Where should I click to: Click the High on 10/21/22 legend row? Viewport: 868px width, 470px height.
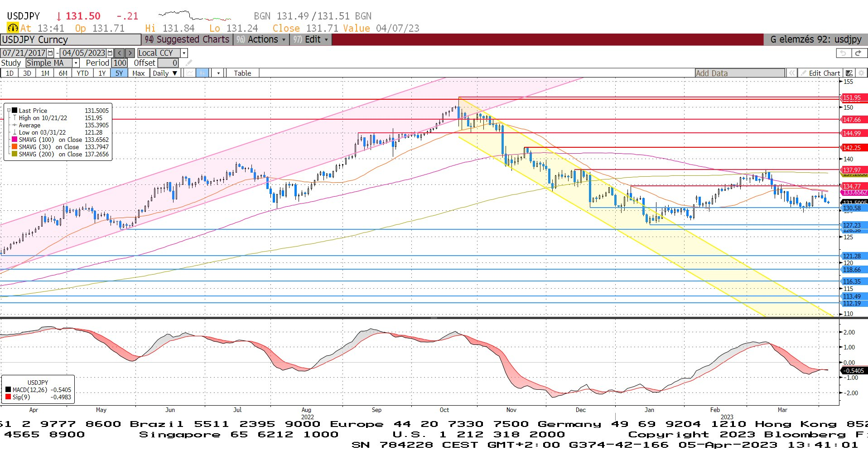(x=61, y=118)
